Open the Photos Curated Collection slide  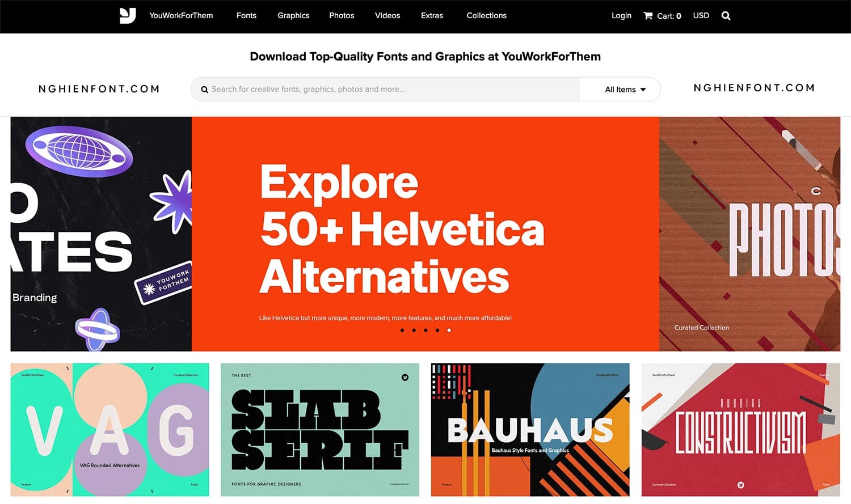tap(749, 234)
